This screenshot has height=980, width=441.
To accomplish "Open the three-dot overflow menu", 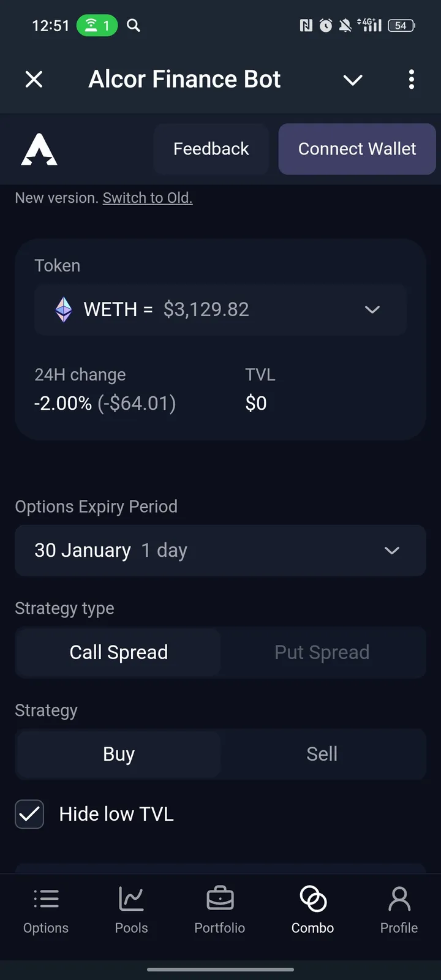I will click(411, 79).
